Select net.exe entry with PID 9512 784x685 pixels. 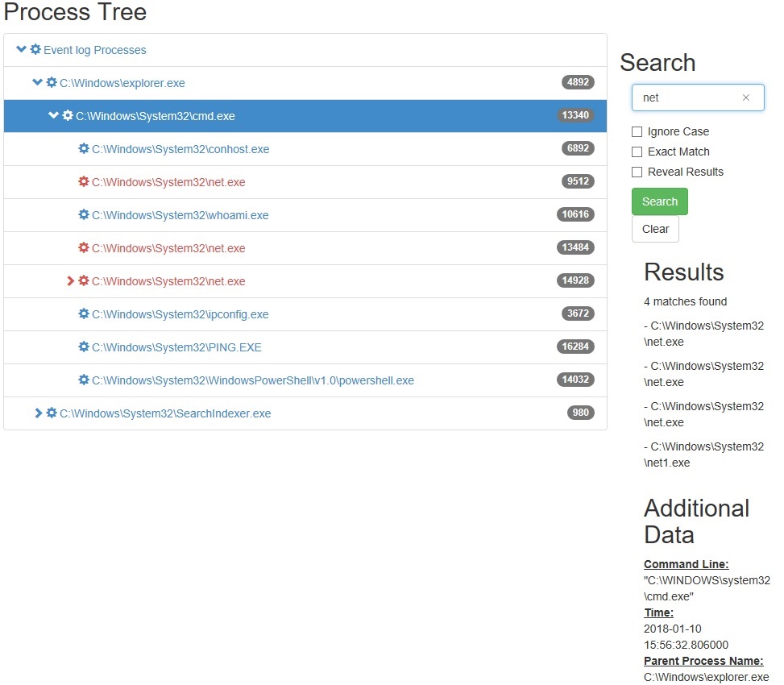point(168,182)
